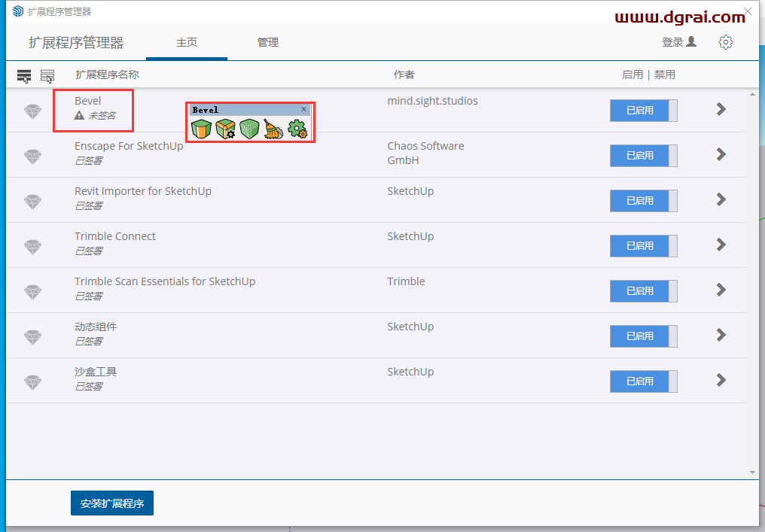Click the Revit Importer for SketchUp name
The width and height of the screenshot is (765, 532).
[143, 191]
